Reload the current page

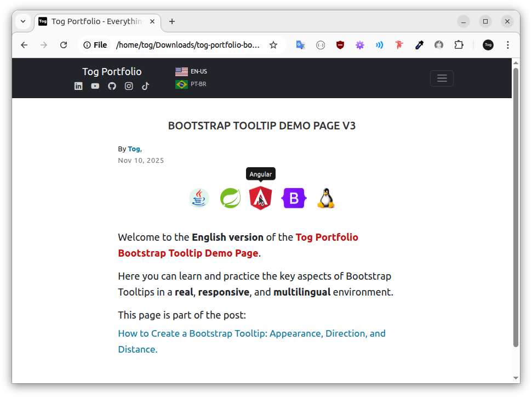click(64, 45)
